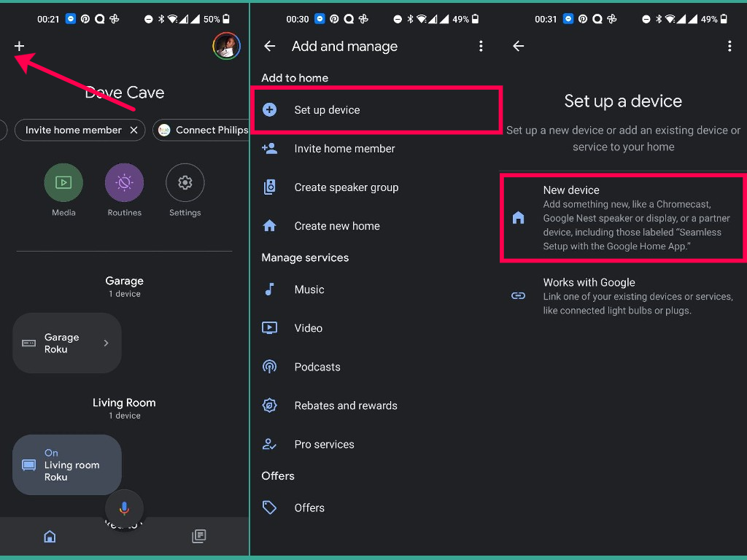
Task: Choose the New device option
Action: [x=623, y=218]
